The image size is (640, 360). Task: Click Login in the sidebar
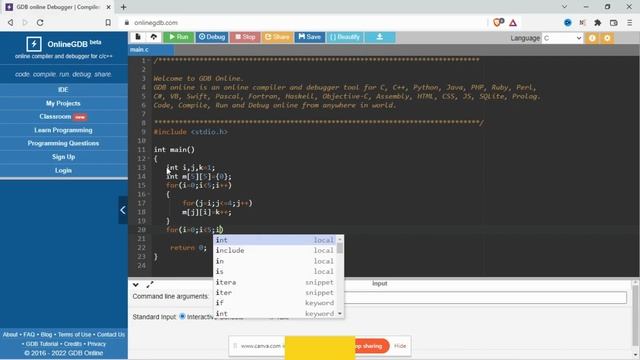[x=63, y=171]
